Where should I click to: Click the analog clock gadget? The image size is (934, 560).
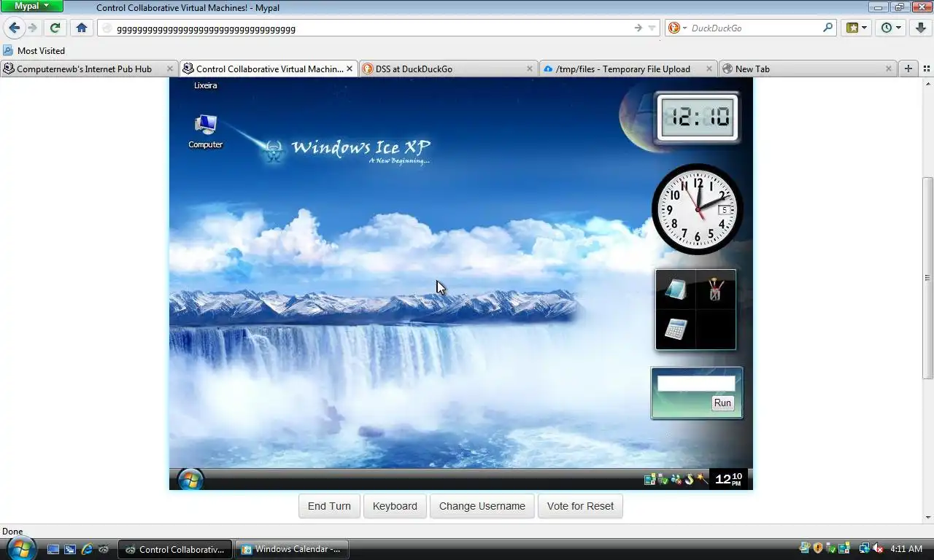697,209
